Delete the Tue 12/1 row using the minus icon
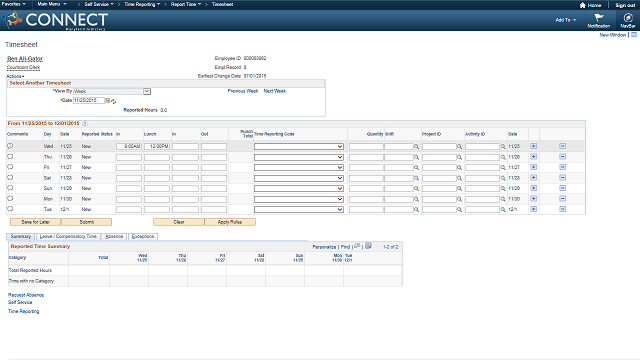The image size is (640, 360). (x=562, y=209)
